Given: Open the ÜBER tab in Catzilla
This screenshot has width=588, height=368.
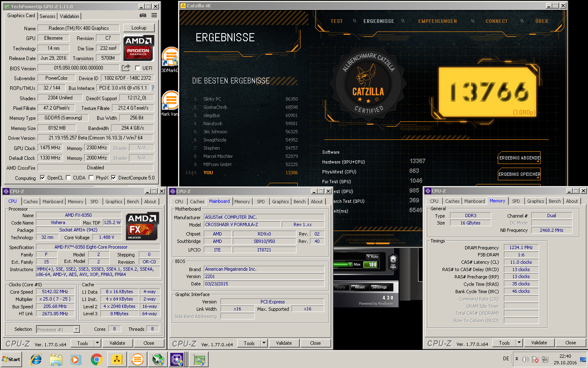Looking at the screenshot, I should pyautogui.click(x=542, y=21).
